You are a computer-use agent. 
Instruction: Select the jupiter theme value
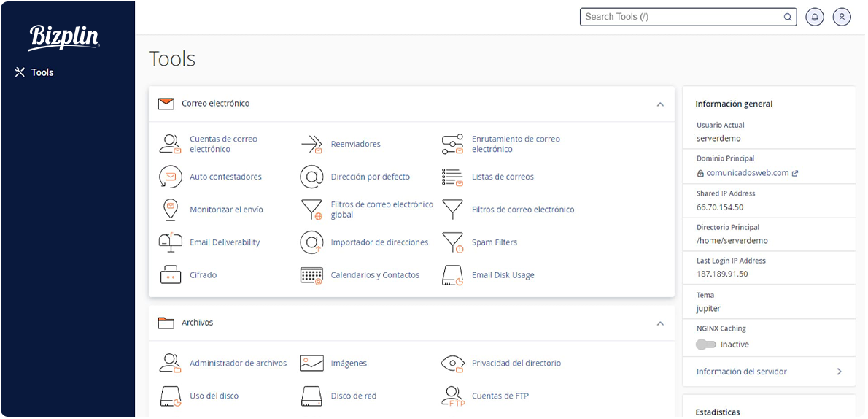[x=708, y=309]
